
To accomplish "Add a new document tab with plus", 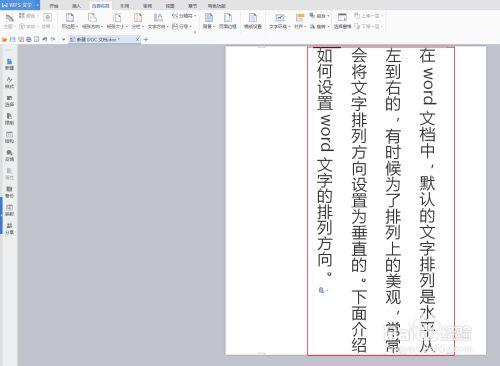I will 146,39.
